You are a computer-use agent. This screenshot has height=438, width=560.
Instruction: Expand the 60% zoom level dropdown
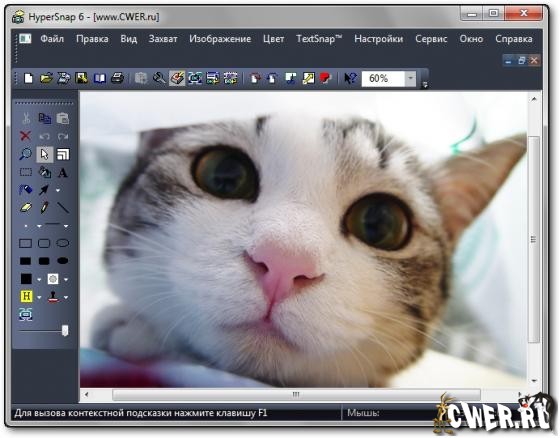pyautogui.click(x=410, y=78)
